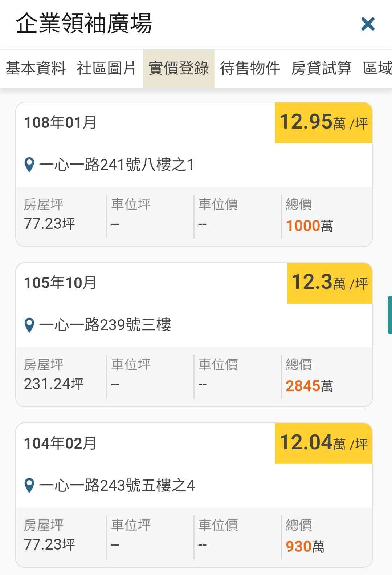This screenshot has height=575, width=392.
Task: Click the location pin beside 一心一路239號三樓
Action: pyautogui.click(x=29, y=325)
